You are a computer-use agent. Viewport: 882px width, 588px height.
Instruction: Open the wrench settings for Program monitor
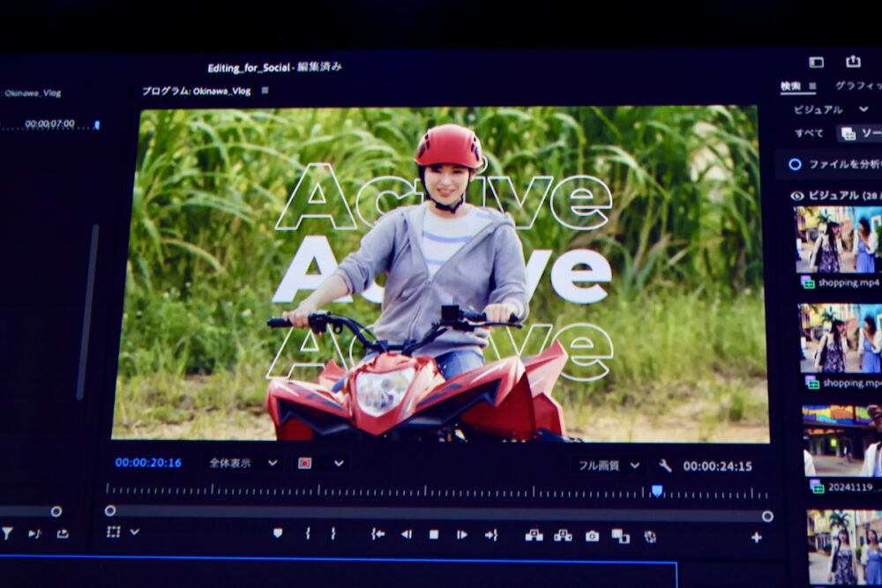point(665,465)
